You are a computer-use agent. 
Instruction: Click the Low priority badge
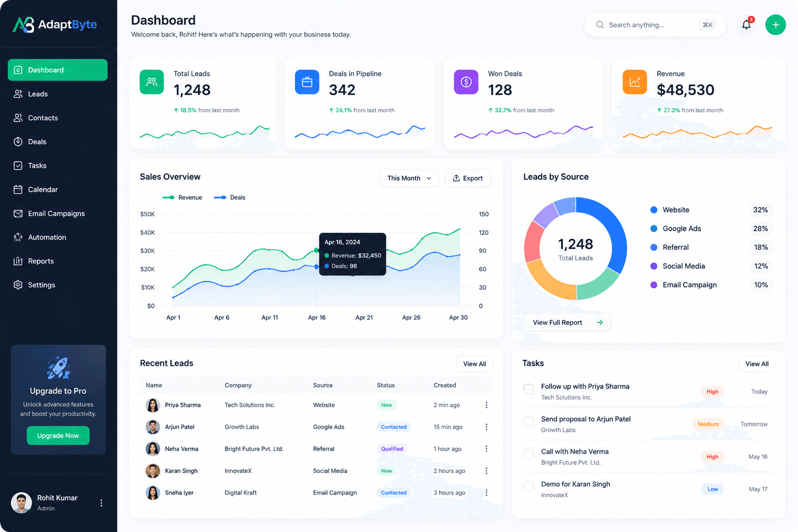[713, 489]
